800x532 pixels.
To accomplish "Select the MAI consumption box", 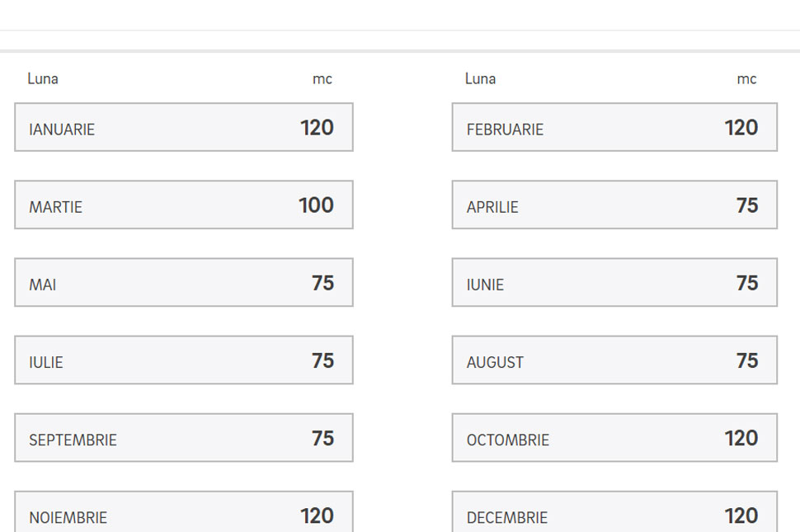I will point(183,283).
